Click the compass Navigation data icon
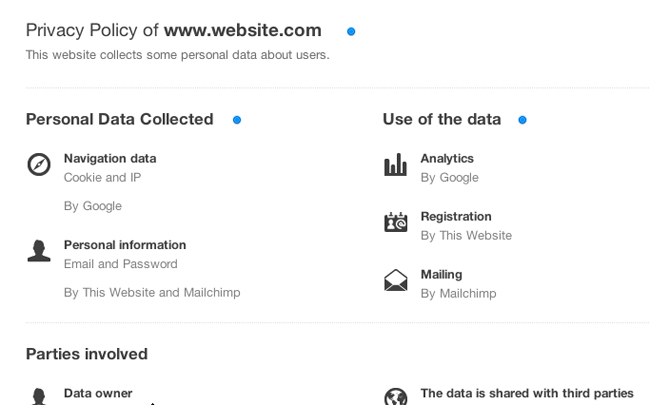Image resolution: width=650 pixels, height=405 pixels. pyautogui.click(x=39, y=164)
